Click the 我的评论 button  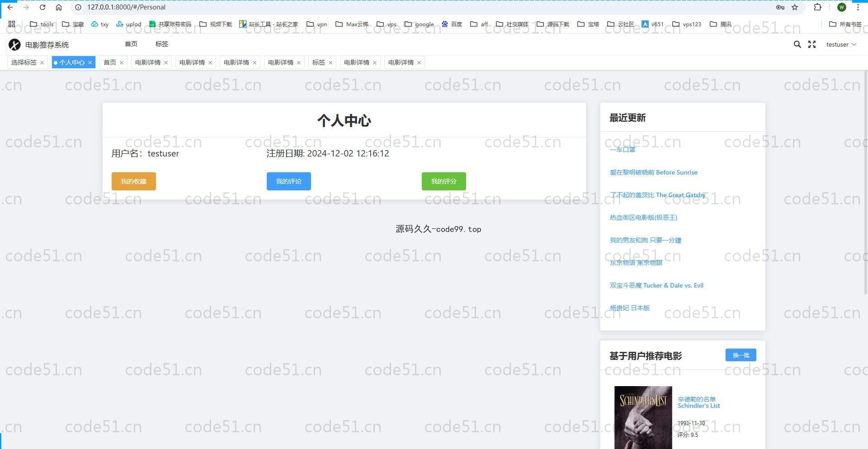[x=289, y=181]
